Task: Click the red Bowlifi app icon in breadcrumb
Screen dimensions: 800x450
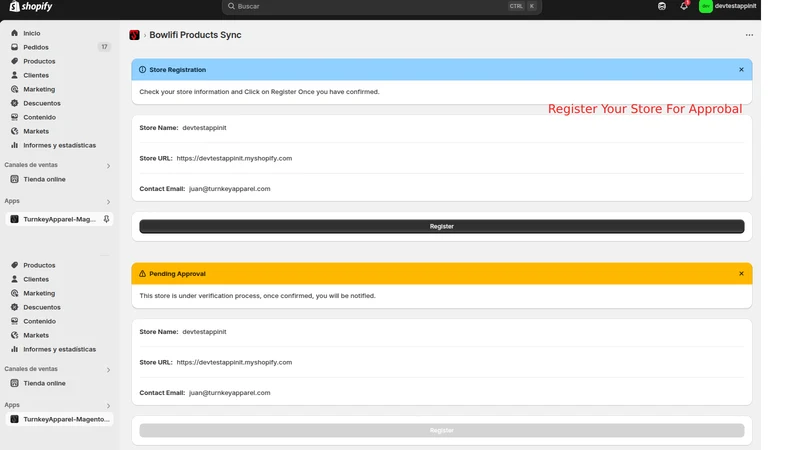Action: pyautogui.click(x=134, y=35)
